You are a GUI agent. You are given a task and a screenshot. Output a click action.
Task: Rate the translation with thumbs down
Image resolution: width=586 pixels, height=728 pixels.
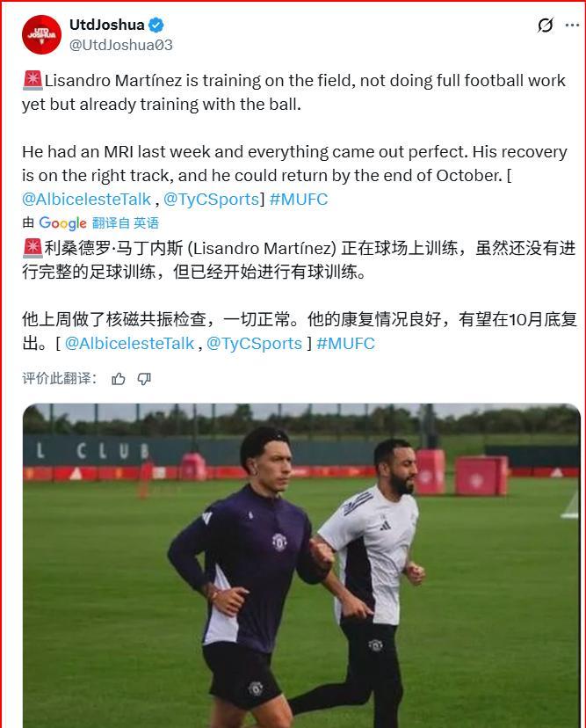(x=144, y=379)
